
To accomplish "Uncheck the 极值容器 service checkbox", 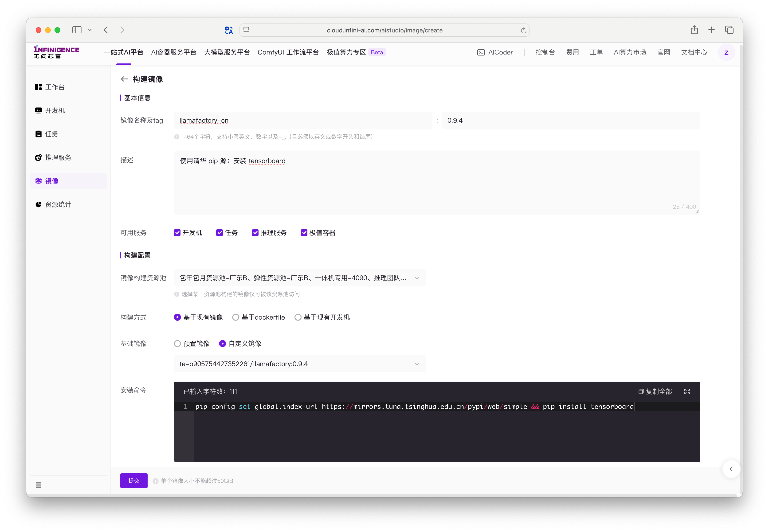I will pyautogui.click(x=304, y=233).
